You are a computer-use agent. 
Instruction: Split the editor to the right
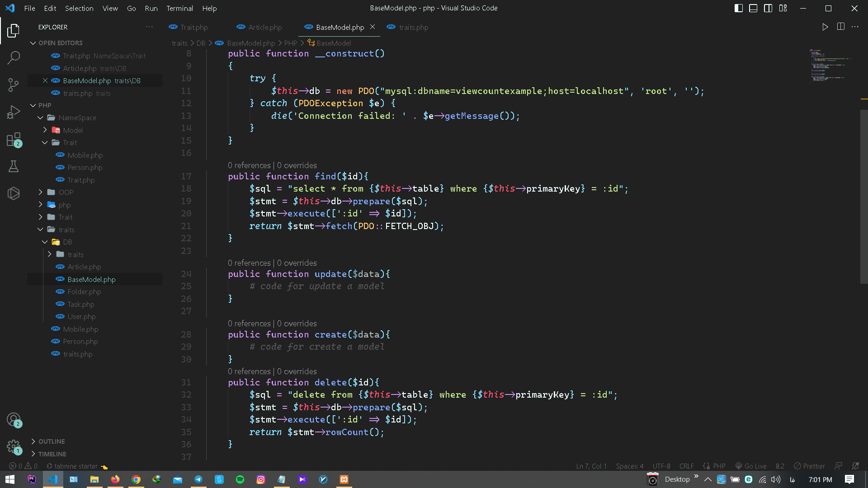840,27
